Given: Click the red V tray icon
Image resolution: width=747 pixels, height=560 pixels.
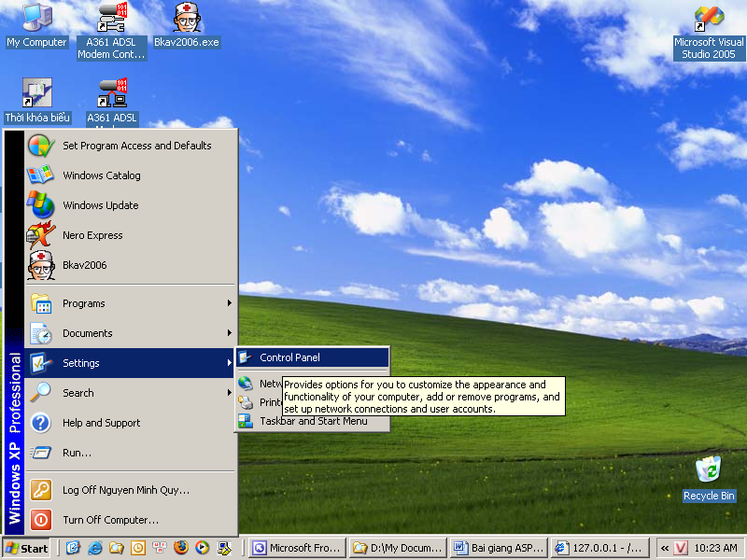Looking at the screenshot, I should click(681, 548).
